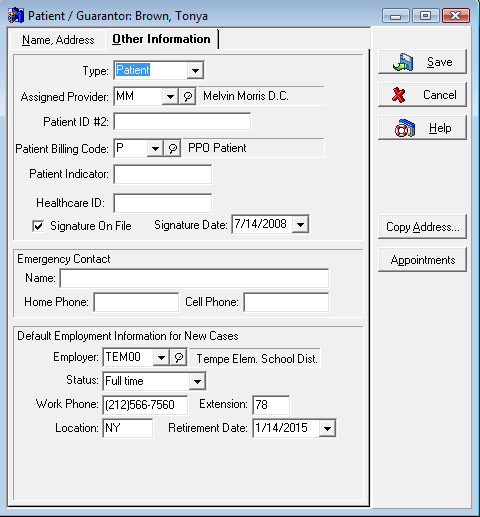
Task: Click the life preserver Help icon
Action: click(x=405, y=128)
